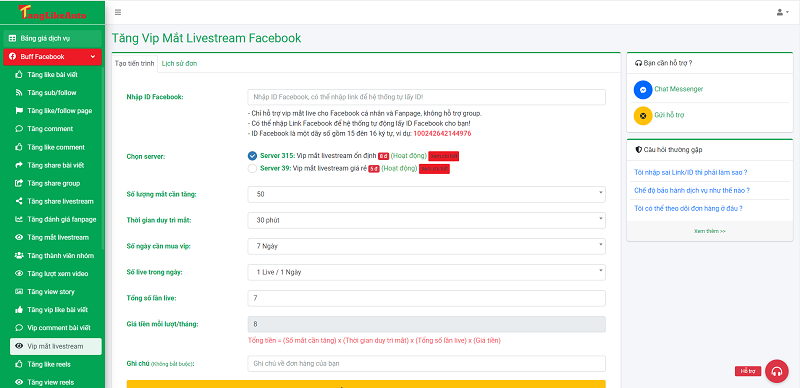
Task: Open Số lượng mắt cần tăng dropdown
Action: coord(427,195)
